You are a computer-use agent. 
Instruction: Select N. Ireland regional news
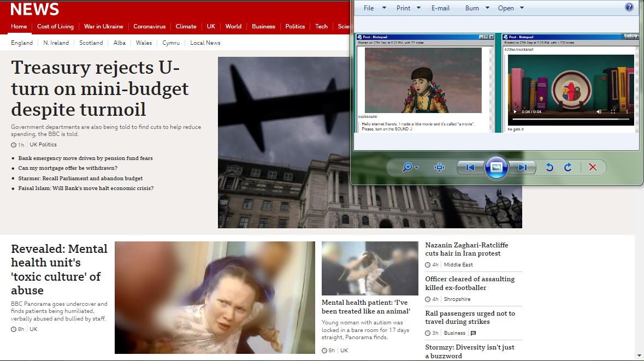(x=56, y=43)
